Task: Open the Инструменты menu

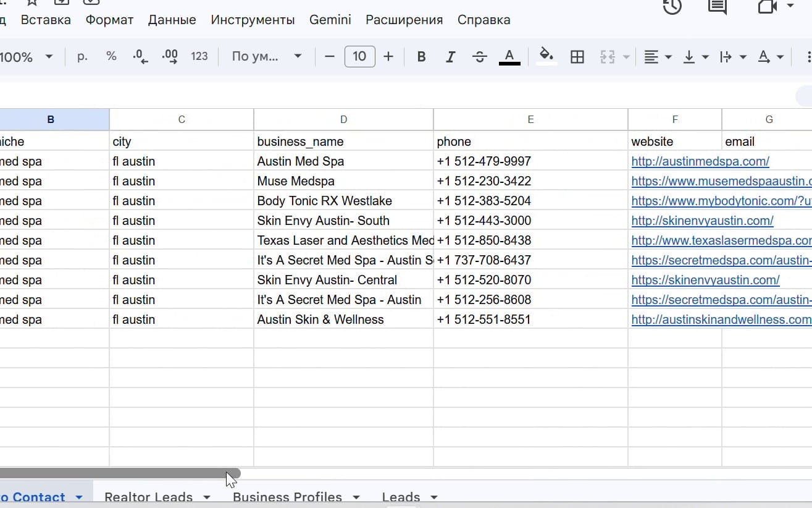Action: point(253,20)
